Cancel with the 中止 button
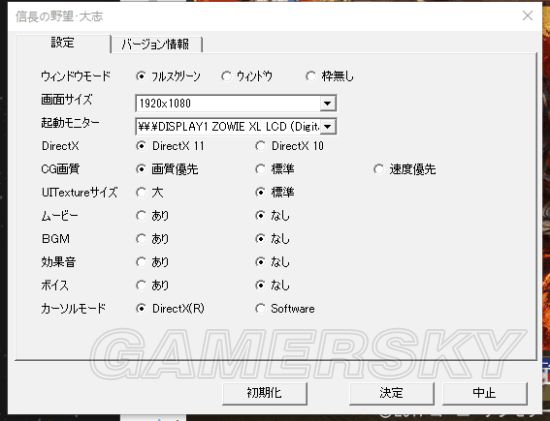 point(485,393)
